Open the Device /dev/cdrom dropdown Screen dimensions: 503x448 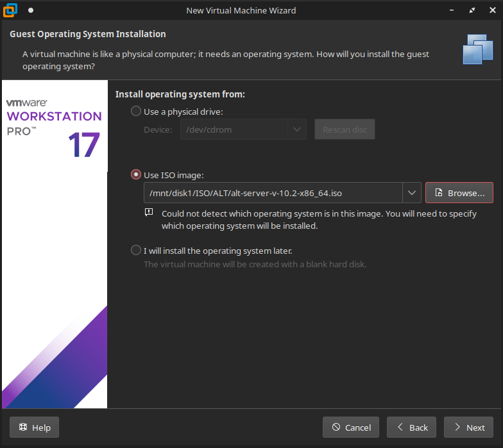pyautogui.click(x=296, y=129)
